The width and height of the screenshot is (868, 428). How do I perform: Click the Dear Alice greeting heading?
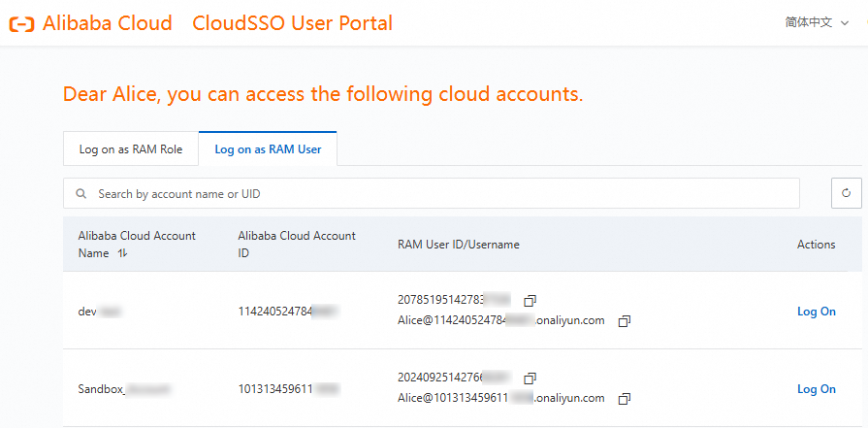(x=323, y=95)
